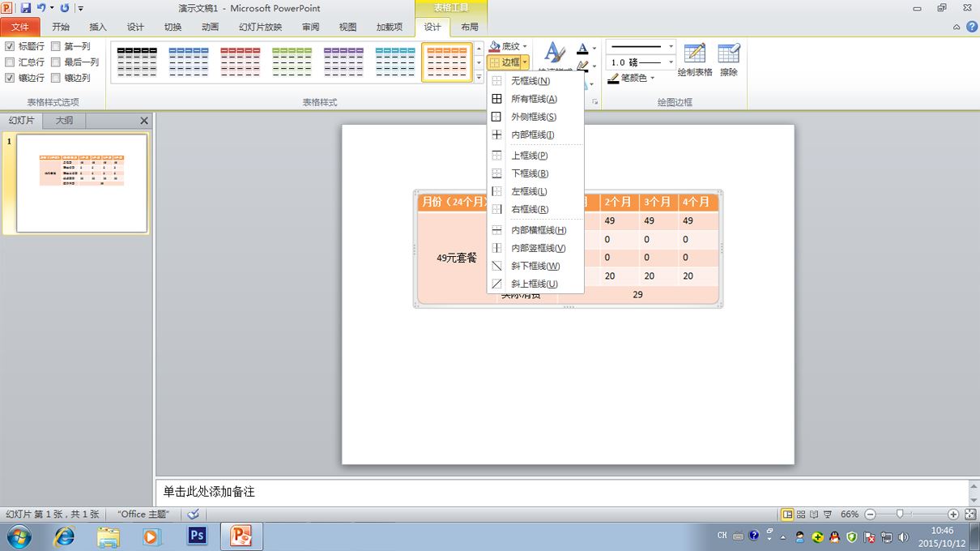Start slideshow from status bar icon
The image size is (980, 551).
[x=826, y=515]
